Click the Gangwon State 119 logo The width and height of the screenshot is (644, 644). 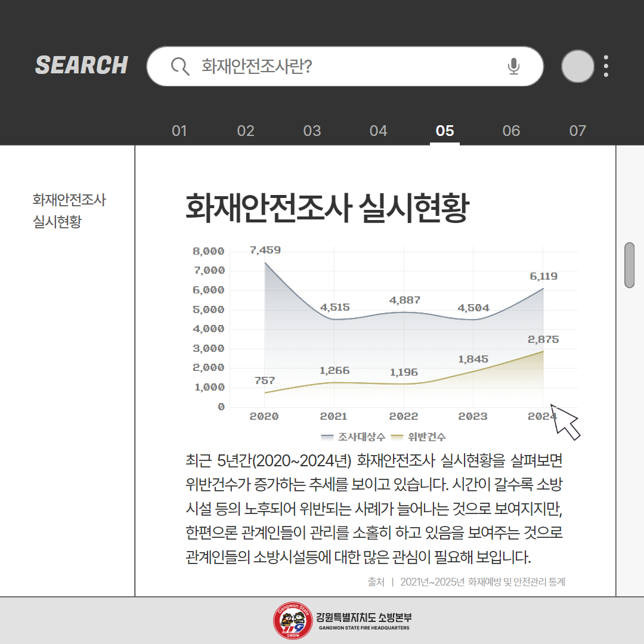coord(292,621)
